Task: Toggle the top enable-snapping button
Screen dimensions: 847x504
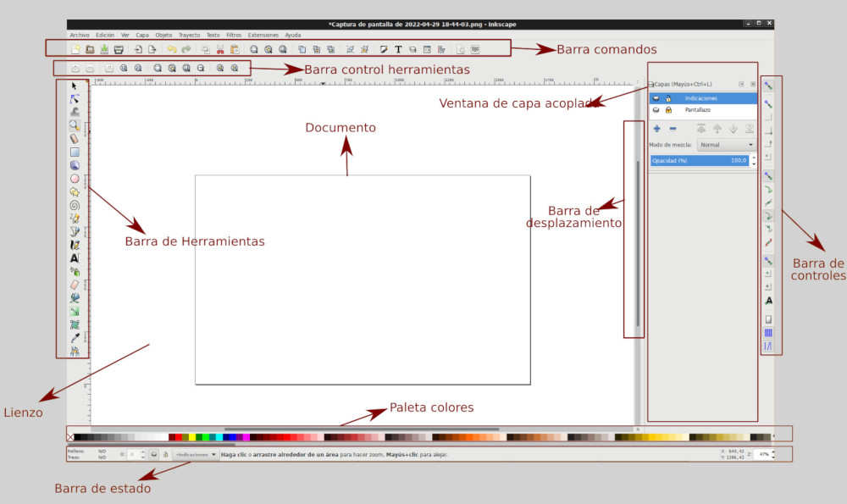Action: click(768, 86)
